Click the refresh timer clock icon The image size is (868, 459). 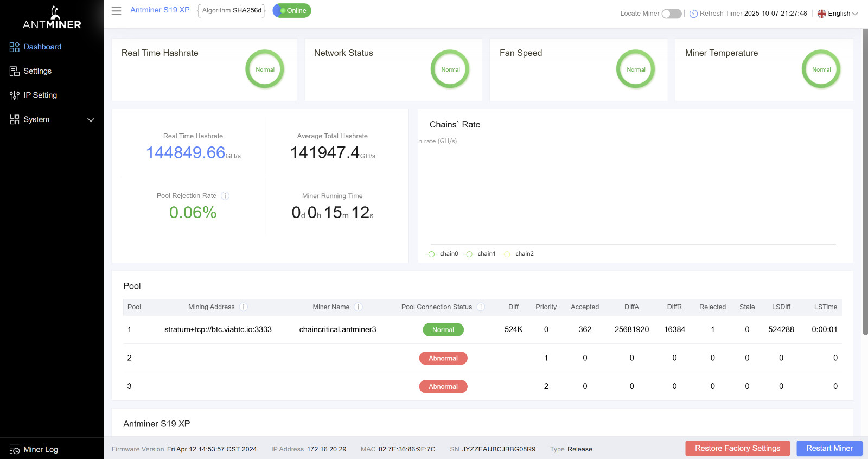click(693, 14)
